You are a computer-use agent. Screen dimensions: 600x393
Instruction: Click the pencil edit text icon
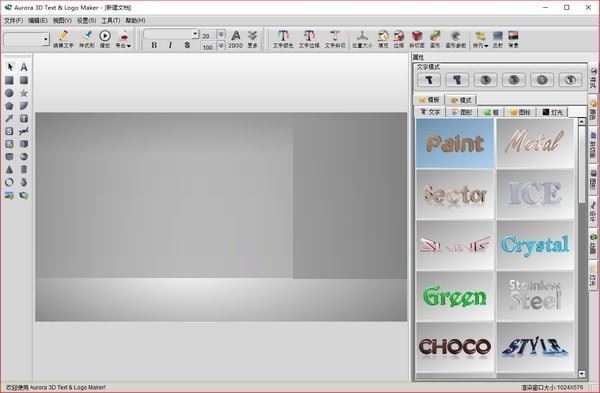click(63, 39)
